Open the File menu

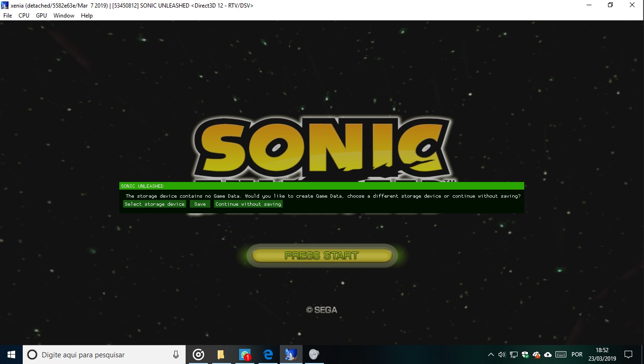pyautogui.click(x=8, y=16)
